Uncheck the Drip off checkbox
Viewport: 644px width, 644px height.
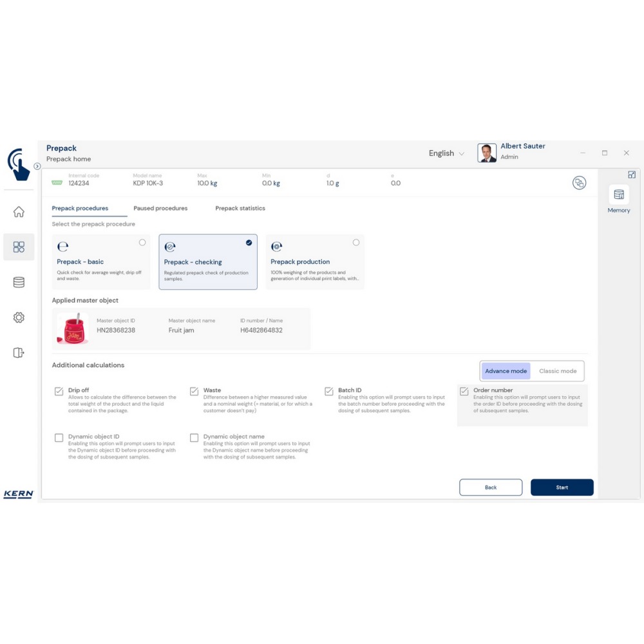59,391
